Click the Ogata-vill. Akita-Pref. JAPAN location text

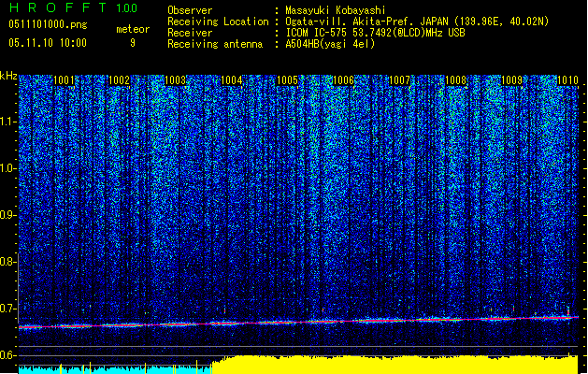click(417, 22)
